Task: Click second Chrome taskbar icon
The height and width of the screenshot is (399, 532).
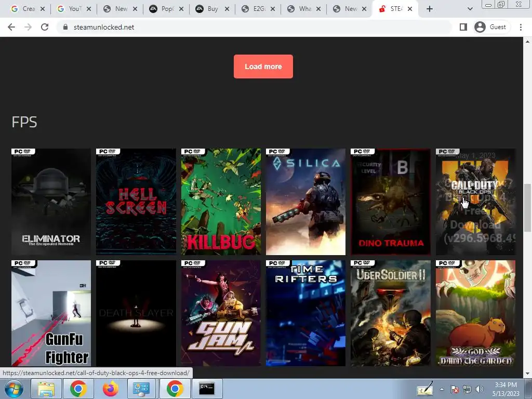Action: pyautogui.click(x=175, y=389)
